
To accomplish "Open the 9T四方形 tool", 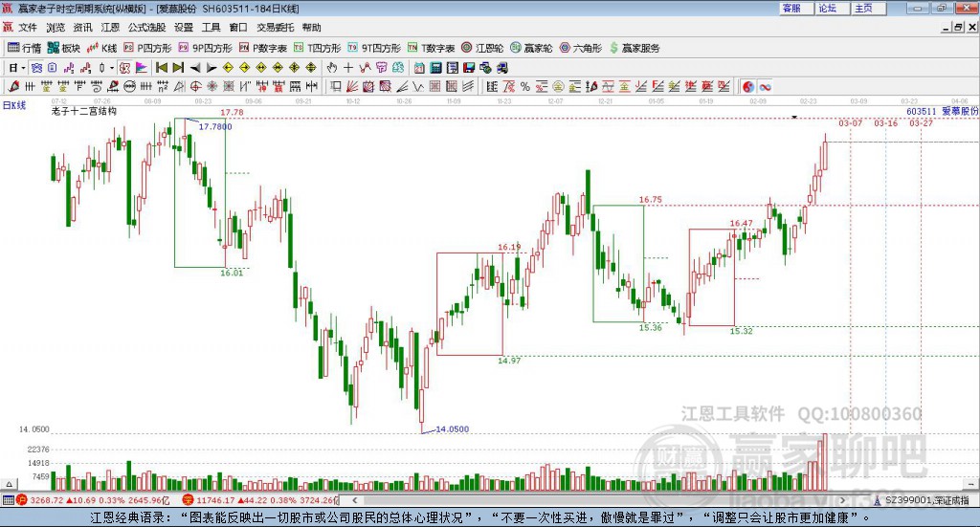I will tap(374, 48).
